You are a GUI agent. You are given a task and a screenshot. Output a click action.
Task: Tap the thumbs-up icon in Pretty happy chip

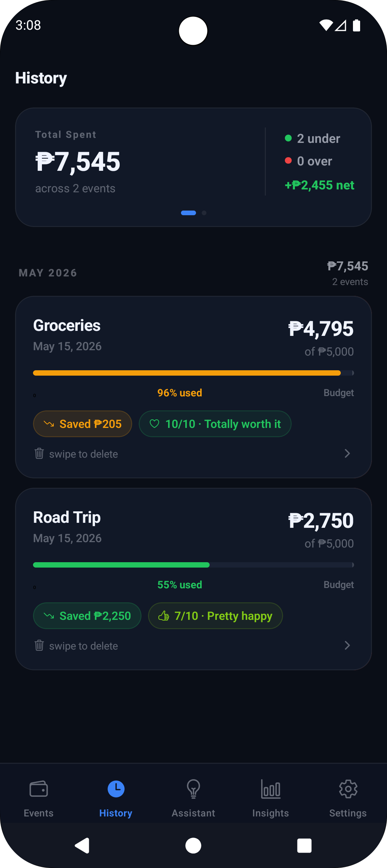tap(164, 616)
